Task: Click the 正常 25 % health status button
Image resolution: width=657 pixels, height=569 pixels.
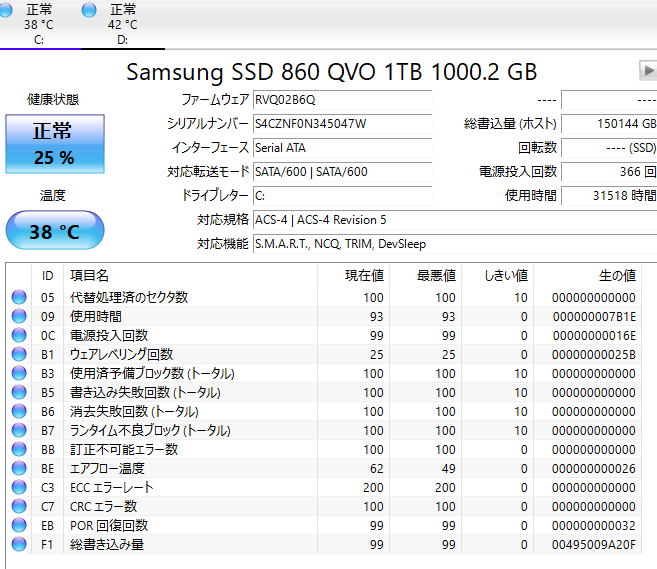Action: coord(55,144)
